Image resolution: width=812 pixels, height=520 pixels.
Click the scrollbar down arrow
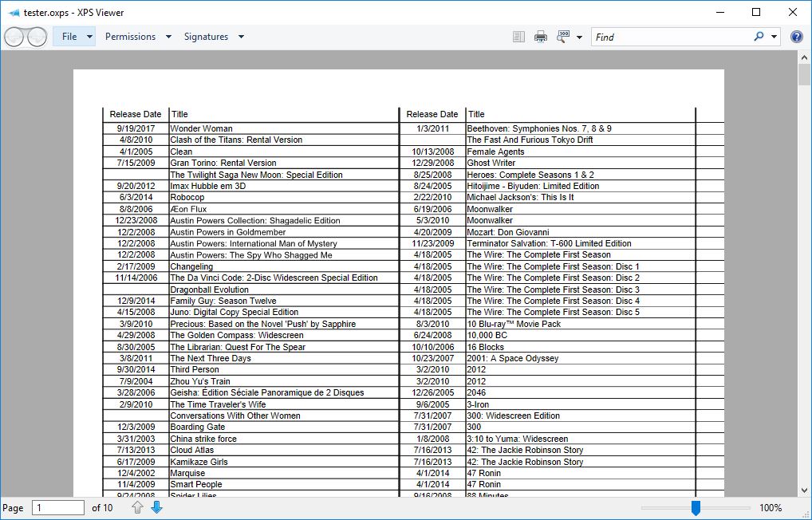(804, 490)
